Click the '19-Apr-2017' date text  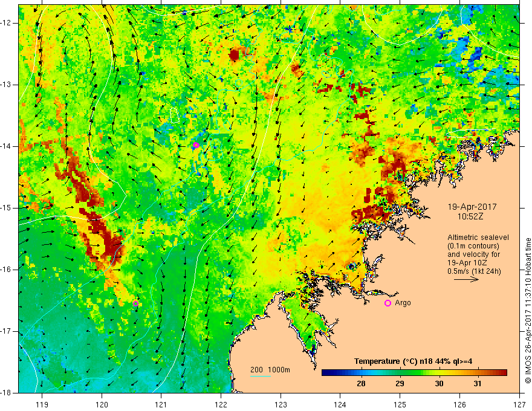coord(472,207)
